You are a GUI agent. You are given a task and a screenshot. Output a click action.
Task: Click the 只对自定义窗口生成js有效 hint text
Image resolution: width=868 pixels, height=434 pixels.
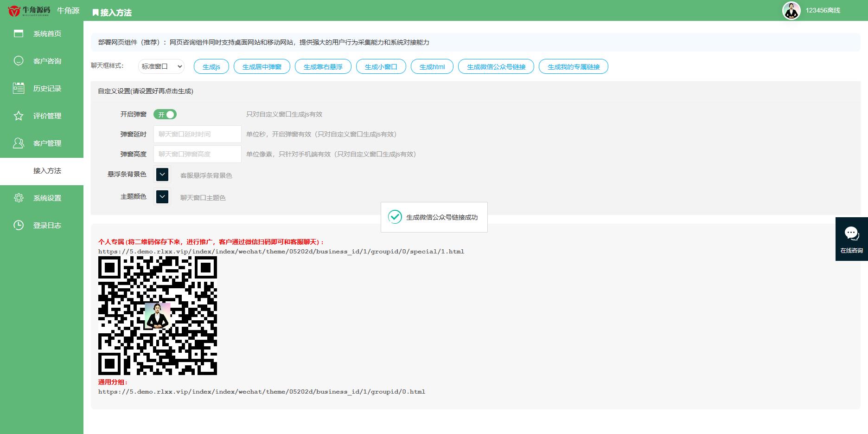[284, 114]
